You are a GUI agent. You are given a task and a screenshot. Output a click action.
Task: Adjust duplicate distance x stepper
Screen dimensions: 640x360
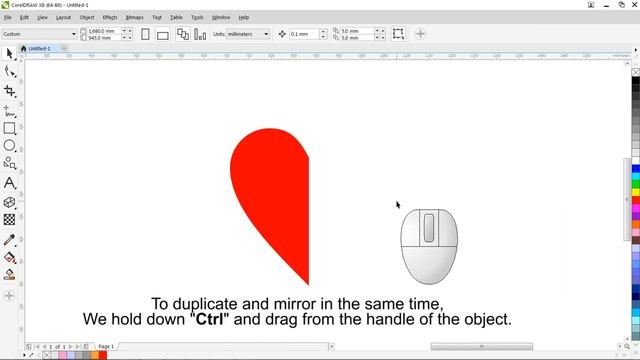(380, 31)
